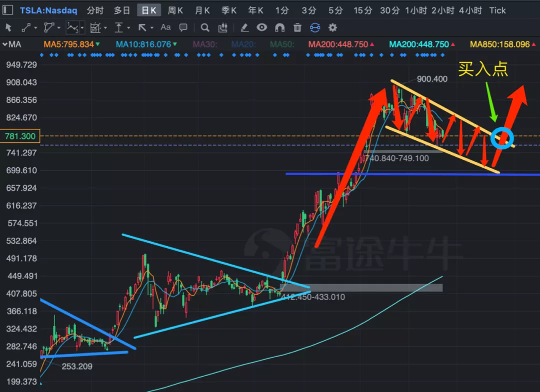Switch to the Tick chart tab
This screenshot has width=540, height=392.
point(497,10)
